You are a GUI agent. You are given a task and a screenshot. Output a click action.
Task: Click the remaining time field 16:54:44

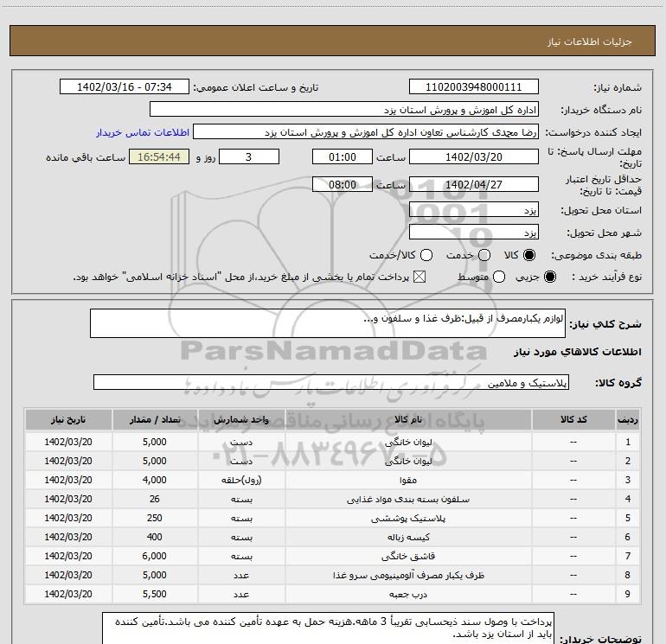[x=159, y=156]
